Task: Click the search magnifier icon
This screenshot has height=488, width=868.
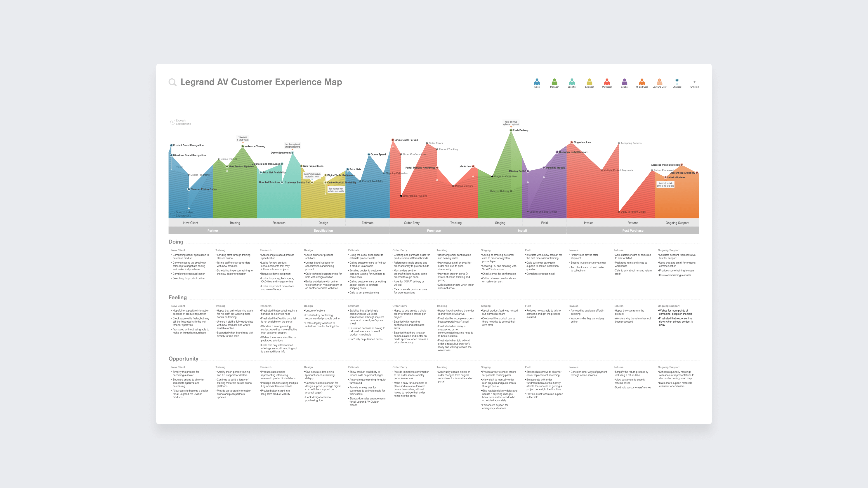Action: click(x=172, y=83)
